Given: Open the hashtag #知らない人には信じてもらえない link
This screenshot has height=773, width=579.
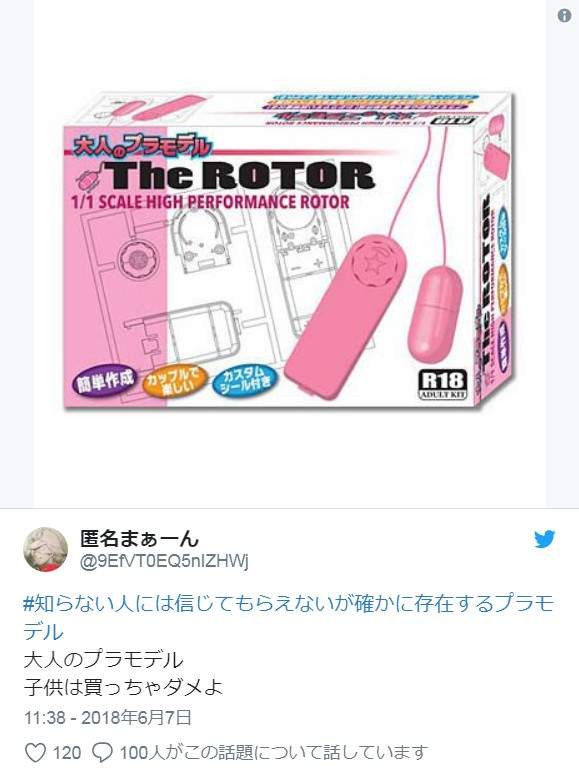Looking at the screenshot, I should [289, 617].
